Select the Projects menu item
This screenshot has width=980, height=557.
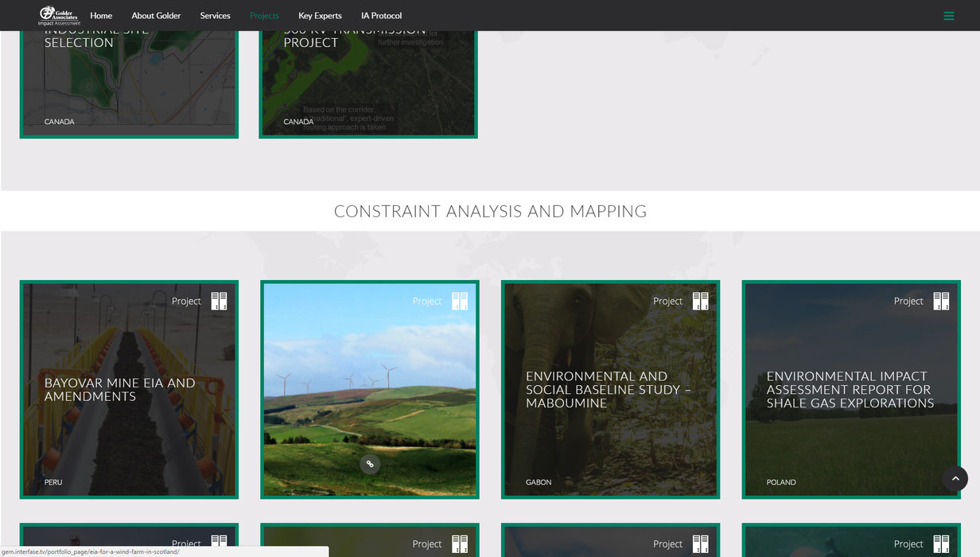pos(264,16)
